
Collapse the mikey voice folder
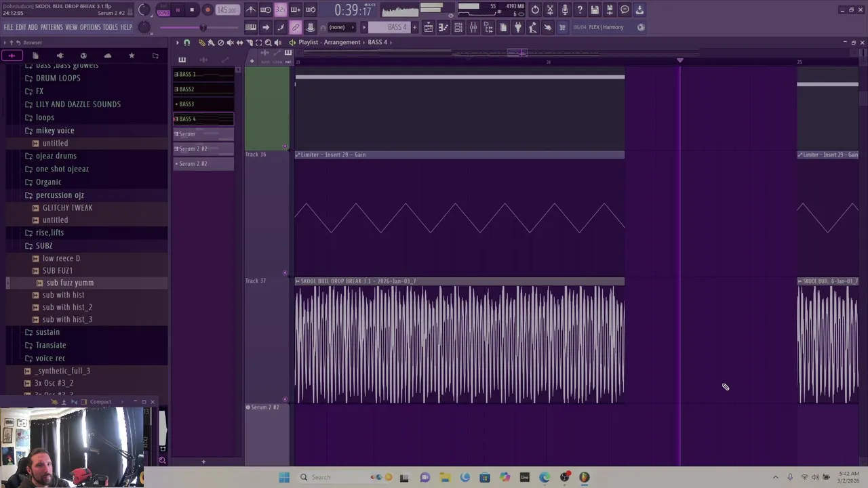tap(55, 130)
